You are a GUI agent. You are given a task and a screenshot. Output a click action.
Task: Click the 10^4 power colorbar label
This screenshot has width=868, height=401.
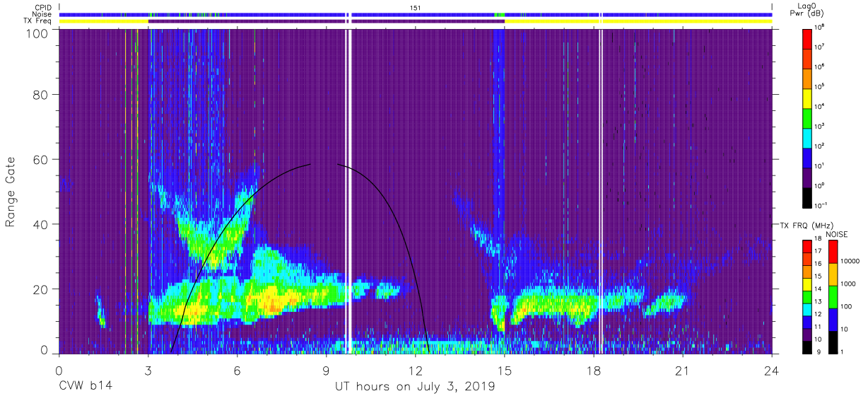click(821, 107)
